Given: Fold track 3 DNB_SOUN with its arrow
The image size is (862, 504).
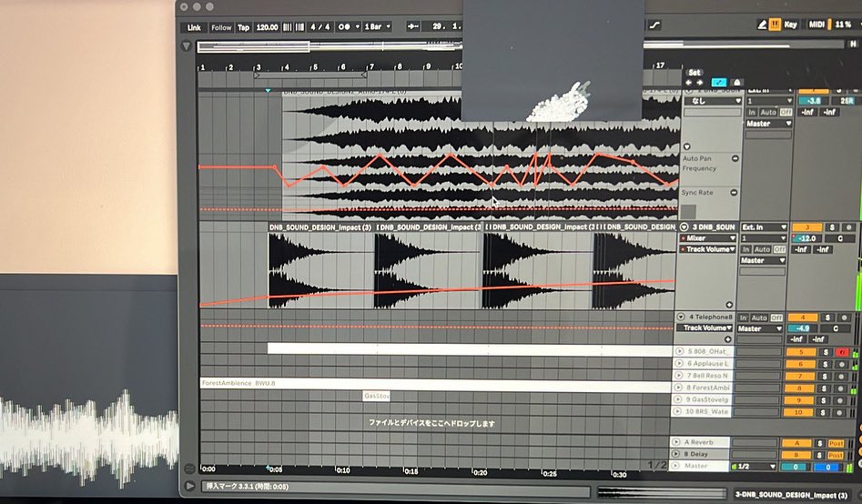Looking at the screenshot, I should point(685,227).
